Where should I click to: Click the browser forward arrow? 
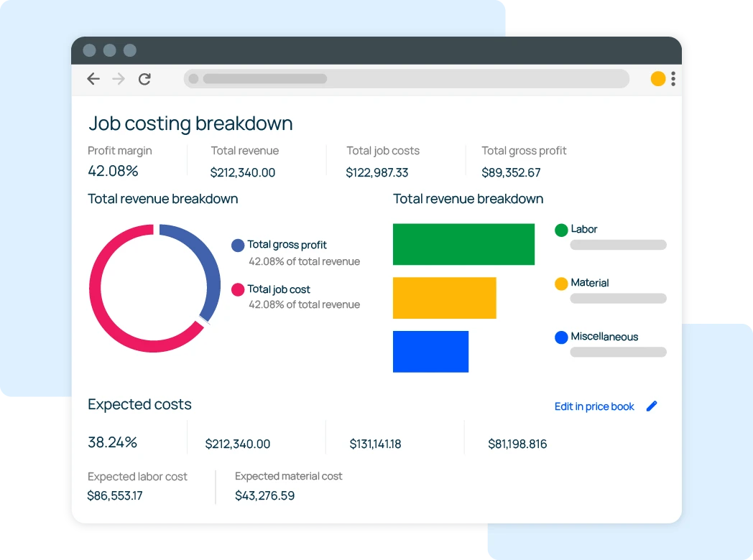coord(119,79)
